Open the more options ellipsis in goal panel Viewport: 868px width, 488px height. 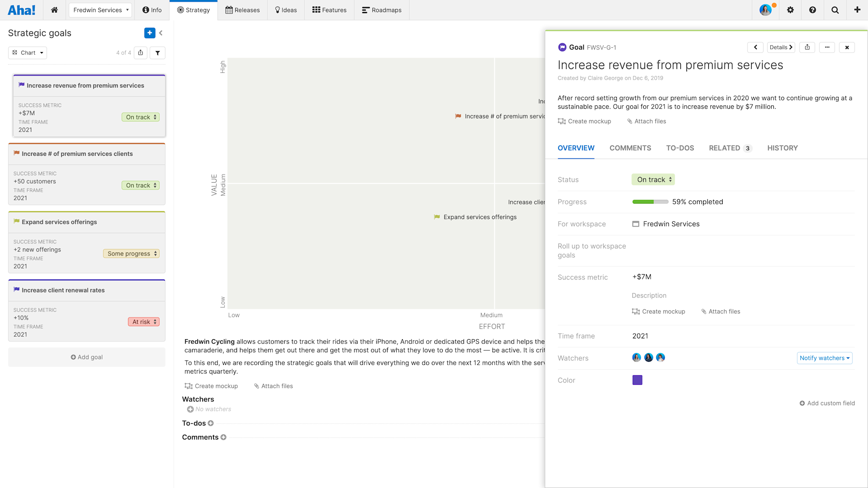click(x=827, y=47)
